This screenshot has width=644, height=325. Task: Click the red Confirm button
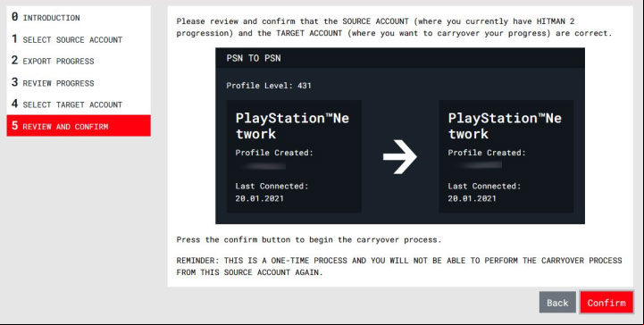point(606,303)
